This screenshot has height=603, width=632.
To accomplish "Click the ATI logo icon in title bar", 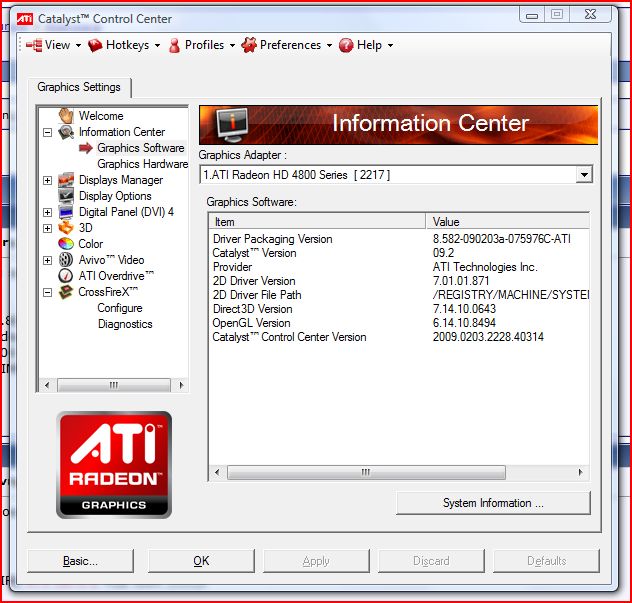I will click(x=25, y=19).
